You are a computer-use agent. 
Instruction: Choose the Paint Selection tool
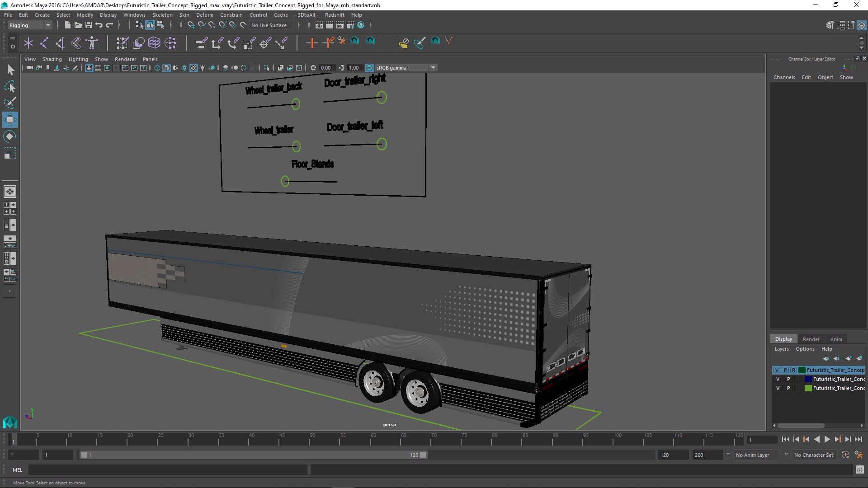pyautogui.click(x=9, y=103)
